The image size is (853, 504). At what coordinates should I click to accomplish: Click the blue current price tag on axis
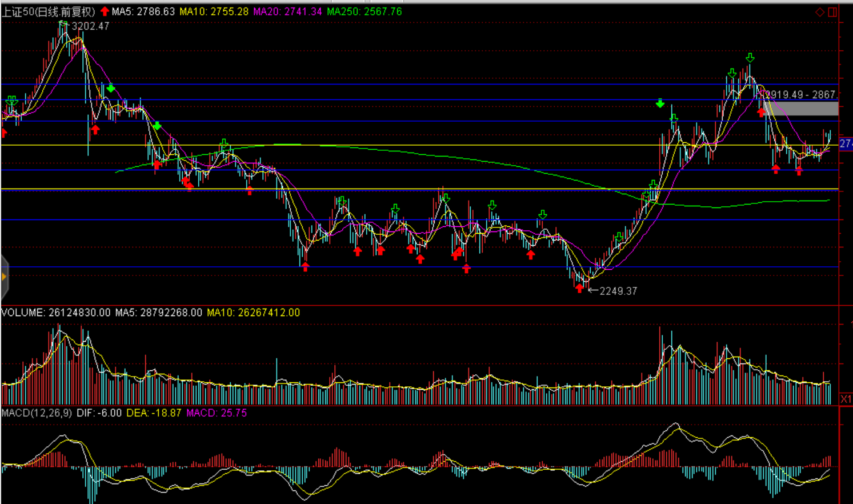tap(846, 143)
